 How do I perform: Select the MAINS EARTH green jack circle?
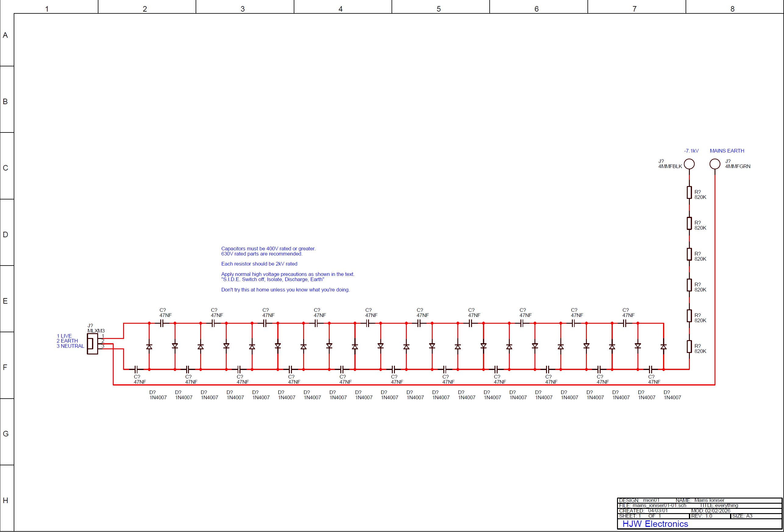click(715, 164)
